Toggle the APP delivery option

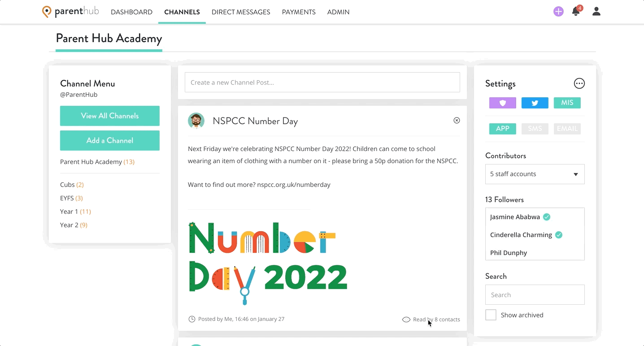[503, 129]
